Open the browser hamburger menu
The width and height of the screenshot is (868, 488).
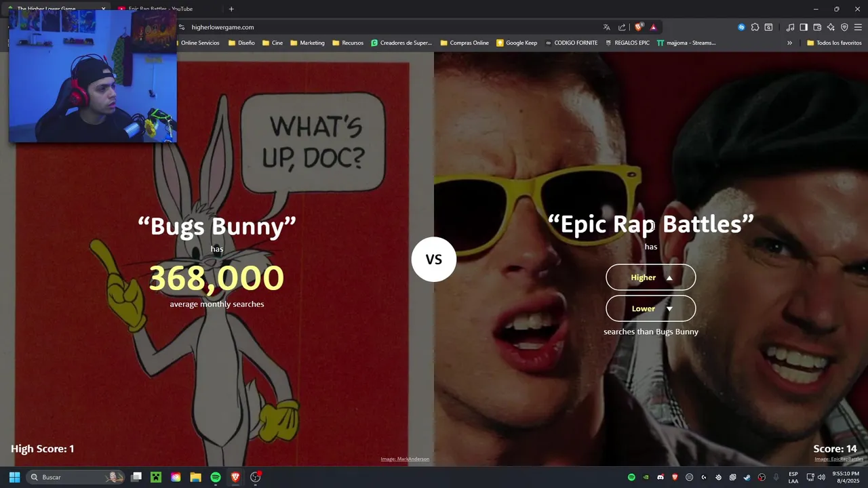pyautogui.click(x=858, y=27)
